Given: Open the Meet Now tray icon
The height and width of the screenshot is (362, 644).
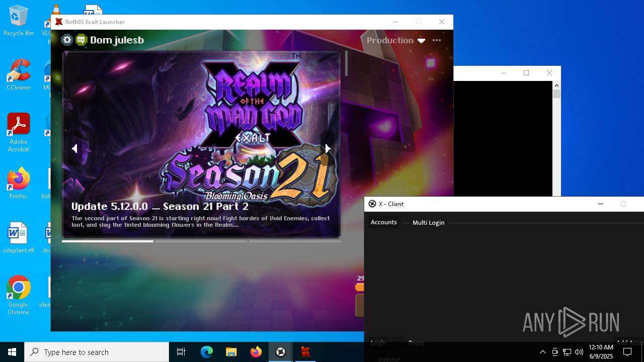Looking at the screenshot, I should [555, 352].
